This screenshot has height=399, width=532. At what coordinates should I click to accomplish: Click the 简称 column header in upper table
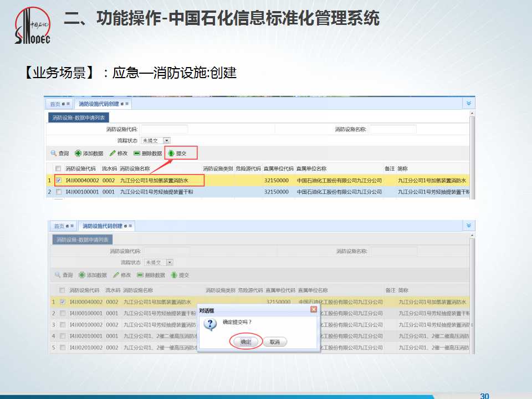402,168
